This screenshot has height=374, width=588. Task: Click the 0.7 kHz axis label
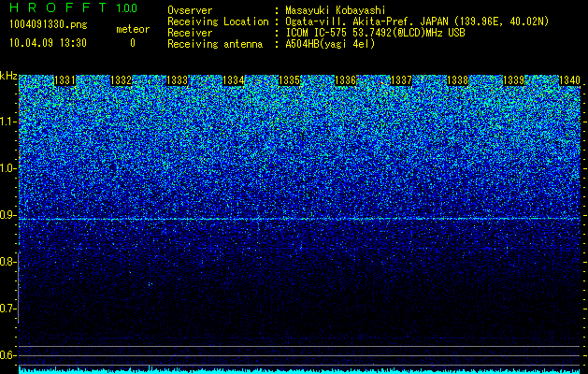[x=7, y=309]
